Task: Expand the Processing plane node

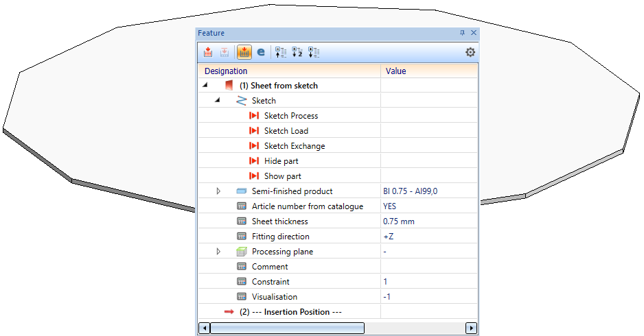Action: click(x=218, y=252)
